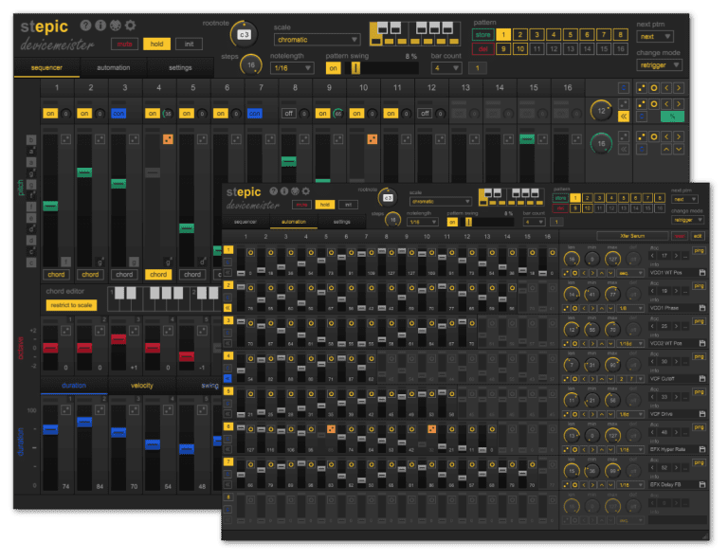Select duration tab in lower section

tap(74, 386)
